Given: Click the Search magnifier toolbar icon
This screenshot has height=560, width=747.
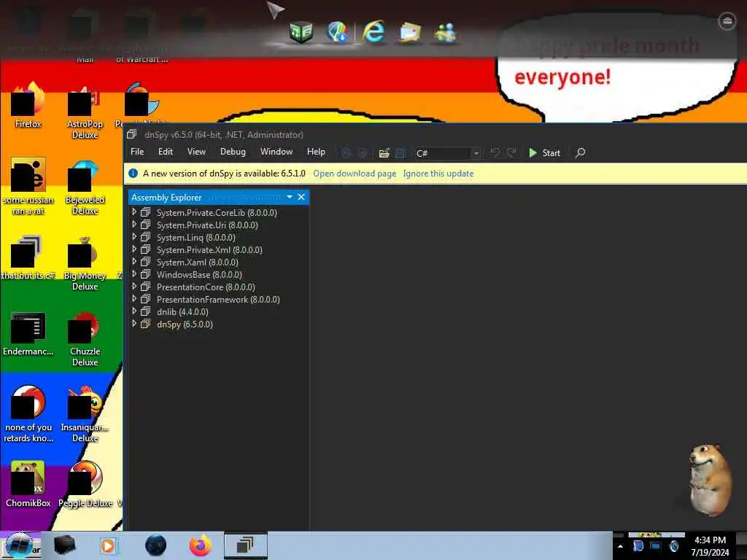Looking at the screenshot, I should pyautogui.click(x=580, y=153).
